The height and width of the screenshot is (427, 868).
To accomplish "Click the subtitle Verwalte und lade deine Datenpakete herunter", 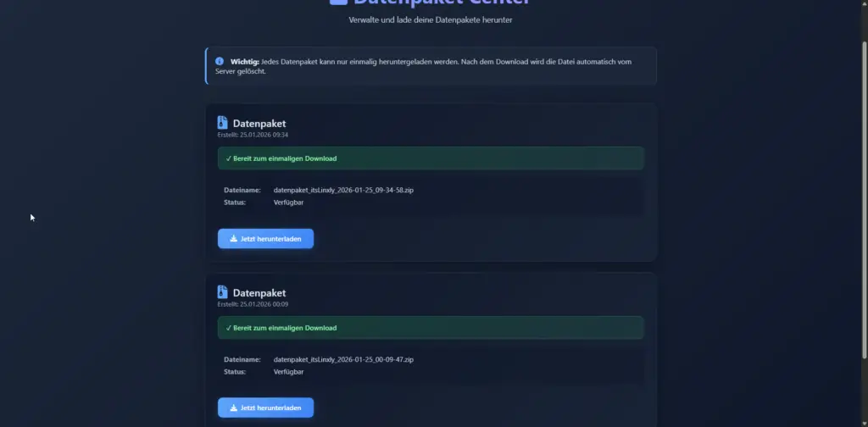I will (x=431, y=20).
